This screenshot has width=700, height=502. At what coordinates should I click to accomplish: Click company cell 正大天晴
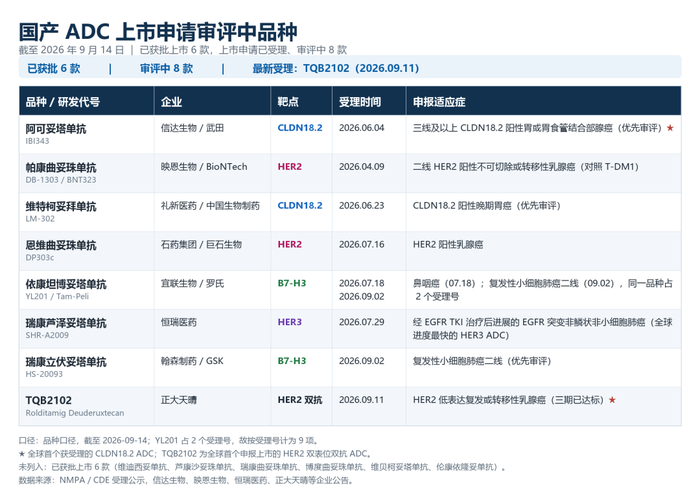click(x=179, y=400)
